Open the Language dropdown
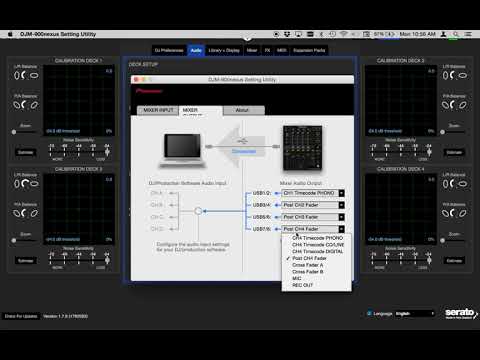 (x=415, y=313)
